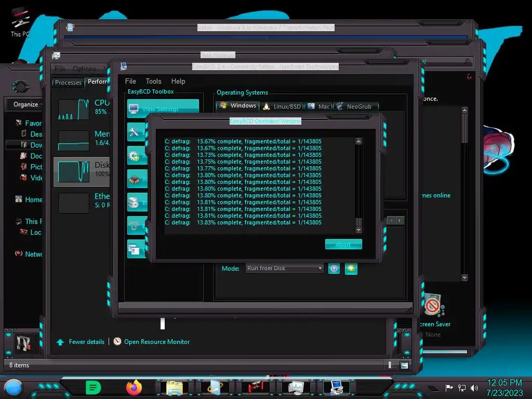Switch to the Linux/BSD tab

[x=282, y=107]
